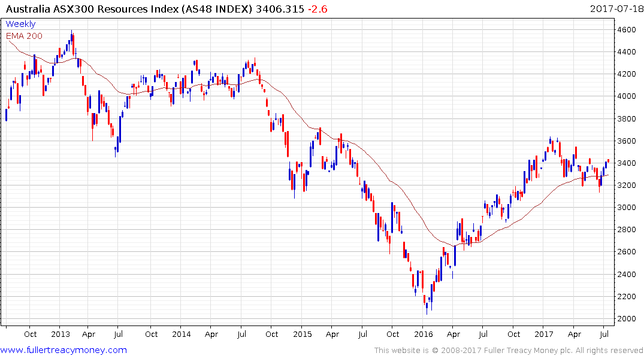
Task: Click the 2200 price axis label
Action: coord(627,296)
